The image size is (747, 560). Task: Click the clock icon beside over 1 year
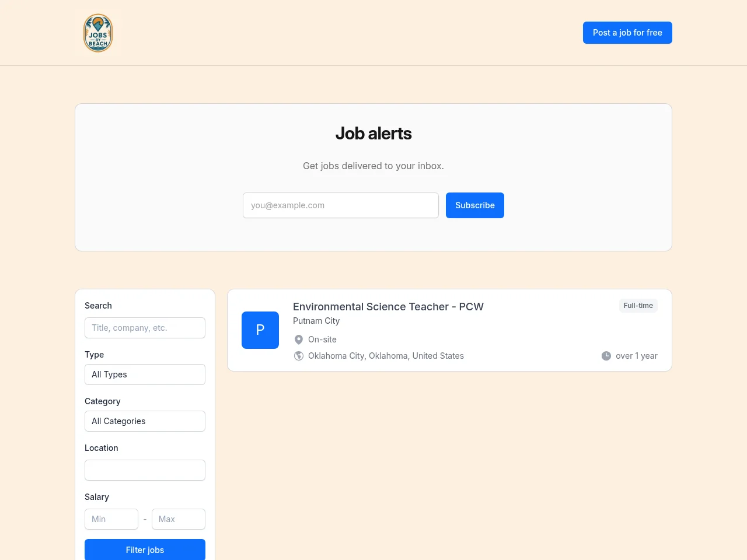pos(606,356)
